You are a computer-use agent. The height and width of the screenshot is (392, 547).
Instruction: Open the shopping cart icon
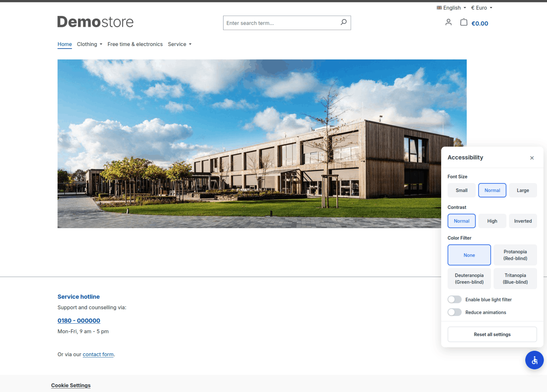tap(464, 23)
